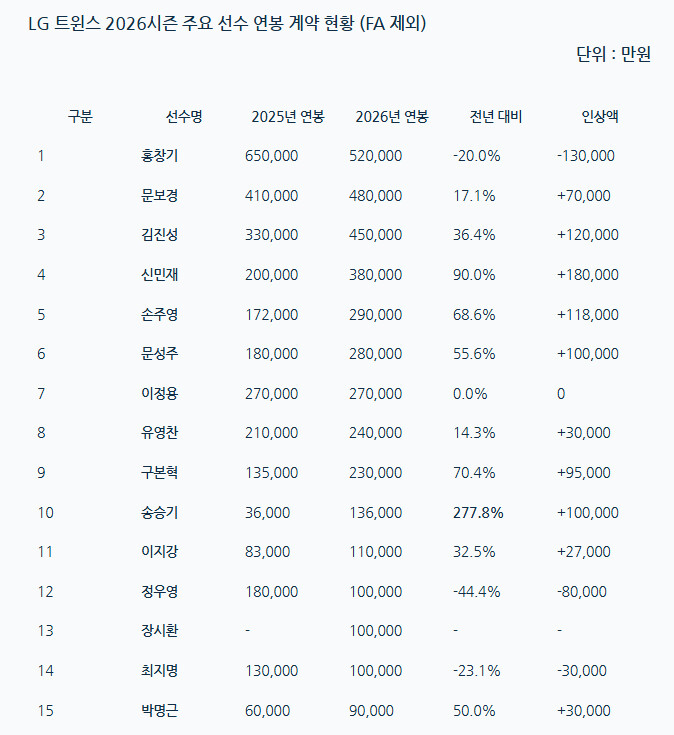Image resolution: width=674 pixels, height=735 pixels.
Task: Click the 2025년 연봉 column header
Action: coord(288,116)
